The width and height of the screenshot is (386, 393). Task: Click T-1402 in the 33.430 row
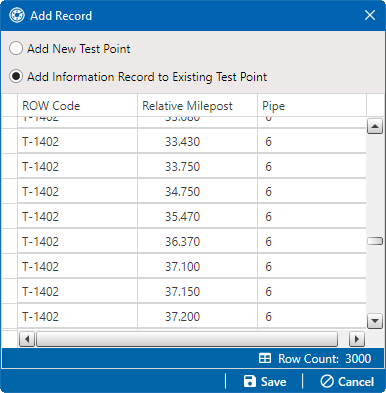[x=40, y=142]
